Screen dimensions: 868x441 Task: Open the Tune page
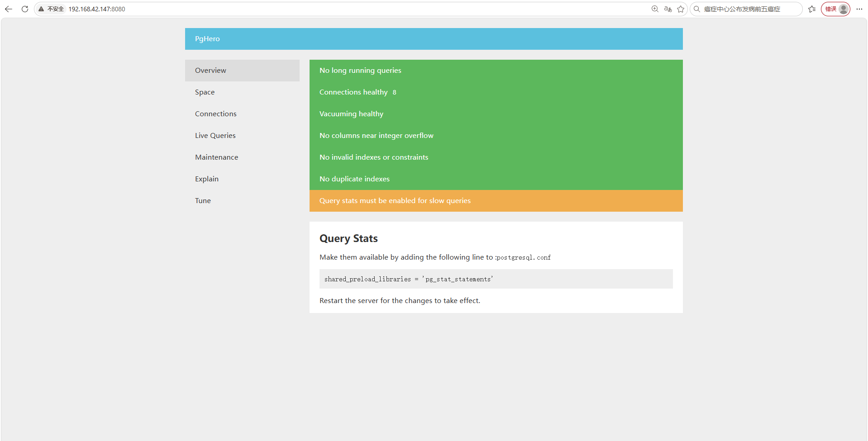point(242,201)
